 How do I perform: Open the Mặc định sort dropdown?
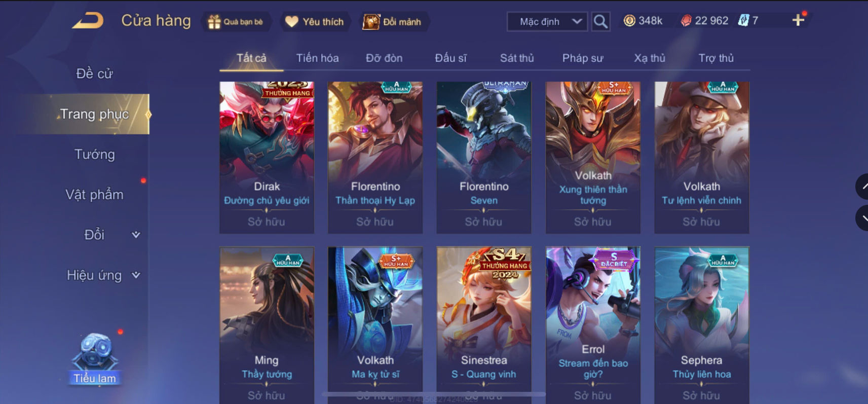click(x=547, y=22)
